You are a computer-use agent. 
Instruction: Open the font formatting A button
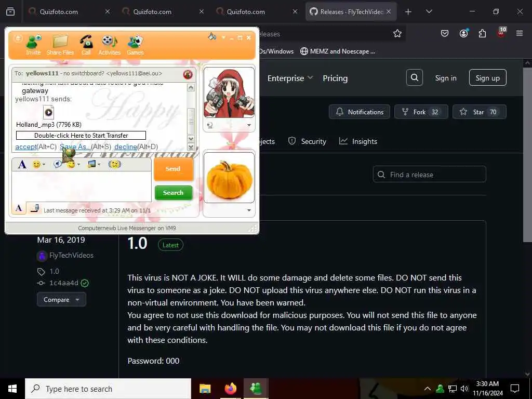point(22,164)
